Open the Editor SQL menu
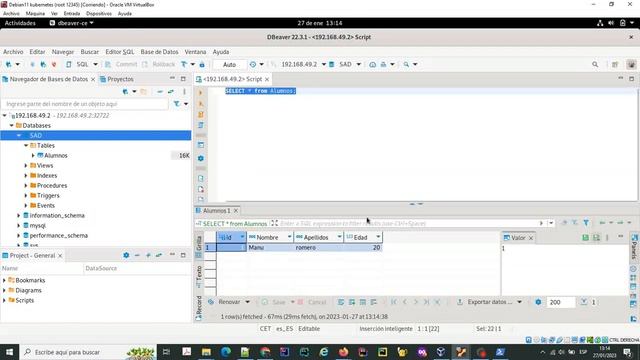This screenshot has width=640, height=360. point(120,52)
